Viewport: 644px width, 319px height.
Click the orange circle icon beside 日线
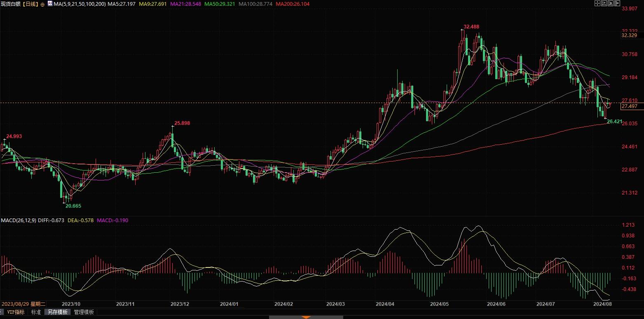click(42, 4)
